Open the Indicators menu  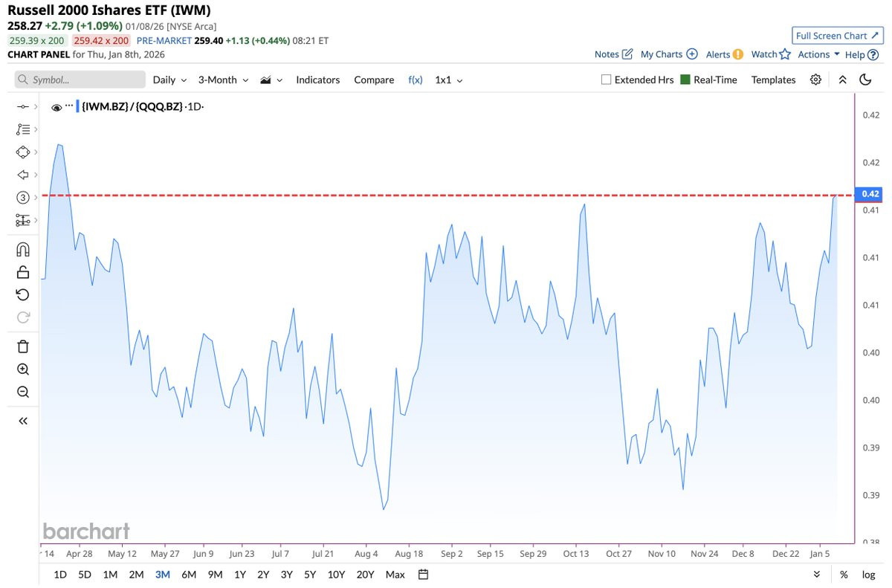tap(318, 80)
